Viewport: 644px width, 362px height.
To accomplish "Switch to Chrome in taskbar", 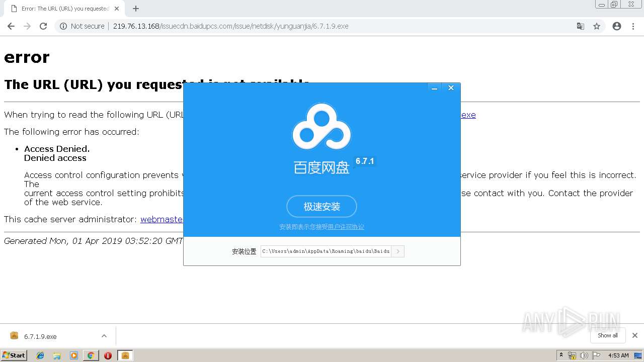I will pyautogui.click(x=91, y=355).
